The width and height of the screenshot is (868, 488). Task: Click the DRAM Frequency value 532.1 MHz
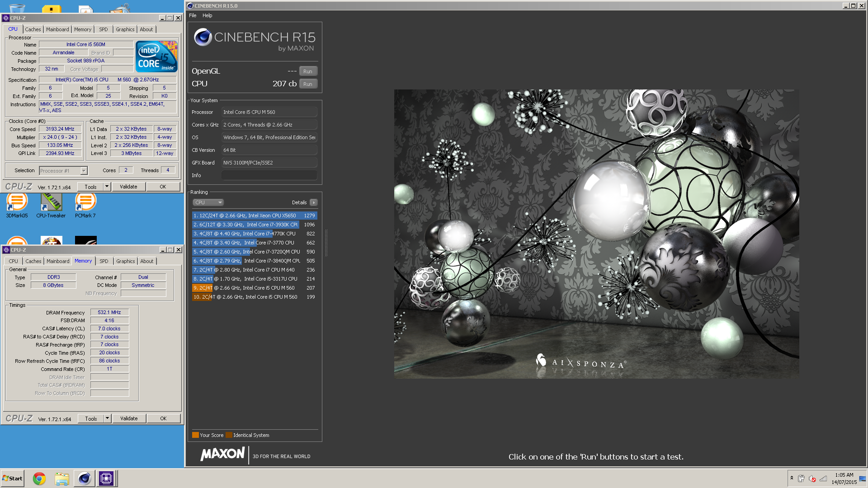109,312
